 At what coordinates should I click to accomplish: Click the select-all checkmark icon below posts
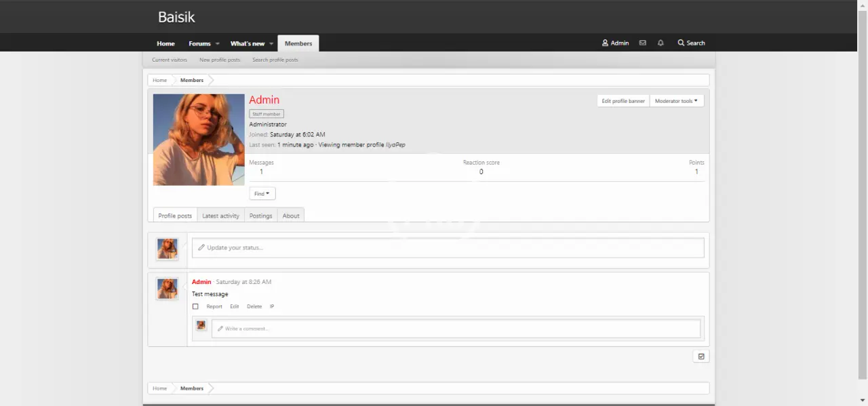coord(701,357)
